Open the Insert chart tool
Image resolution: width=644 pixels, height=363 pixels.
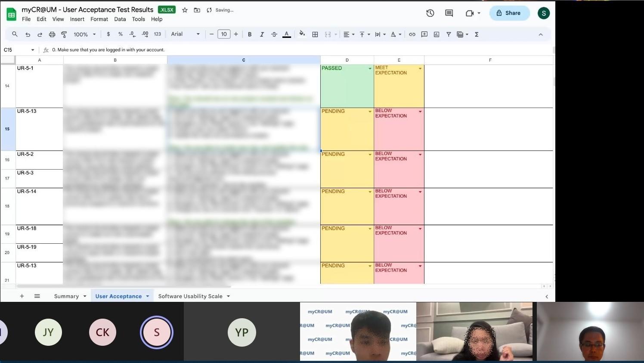click(x=437, y=34)
